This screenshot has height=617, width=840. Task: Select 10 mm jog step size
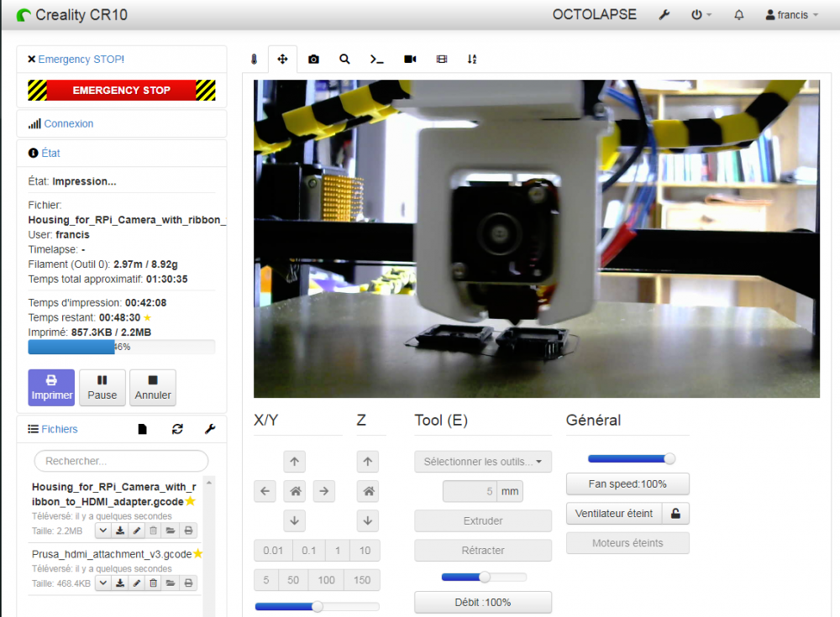point(365,551)
